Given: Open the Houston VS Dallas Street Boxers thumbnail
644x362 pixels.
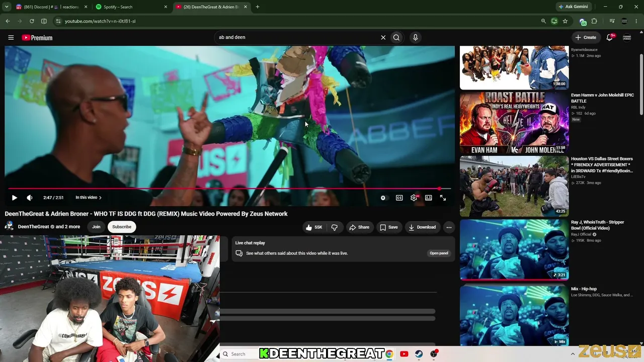Looking at the screenshot, I should click(x=514, y=186).
